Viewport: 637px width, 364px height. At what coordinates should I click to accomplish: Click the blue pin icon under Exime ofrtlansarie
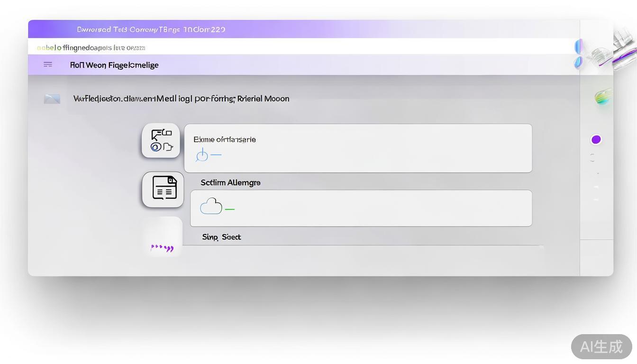pyautogui.click(x=202, y=155)
